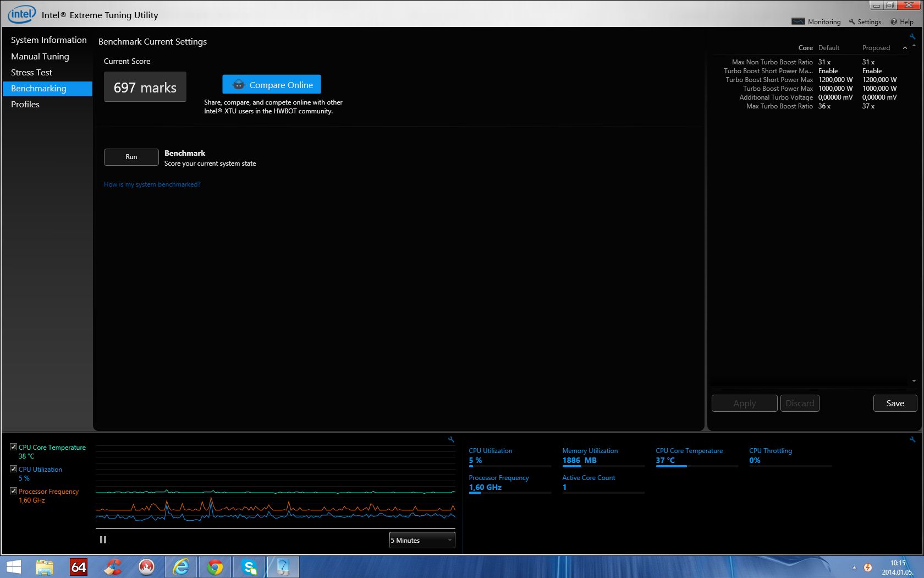Click the Intel XTU taskbar button
Screen dimensions: 924x578
[283, 567]
